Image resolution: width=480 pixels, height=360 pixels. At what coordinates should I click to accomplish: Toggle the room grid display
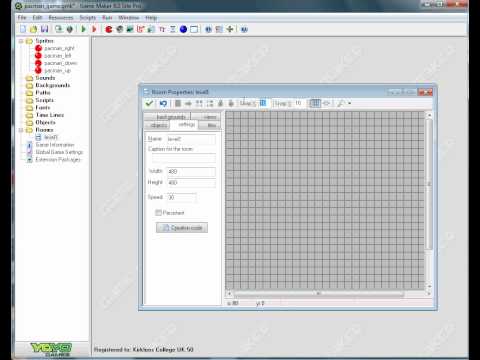(315, 103)
